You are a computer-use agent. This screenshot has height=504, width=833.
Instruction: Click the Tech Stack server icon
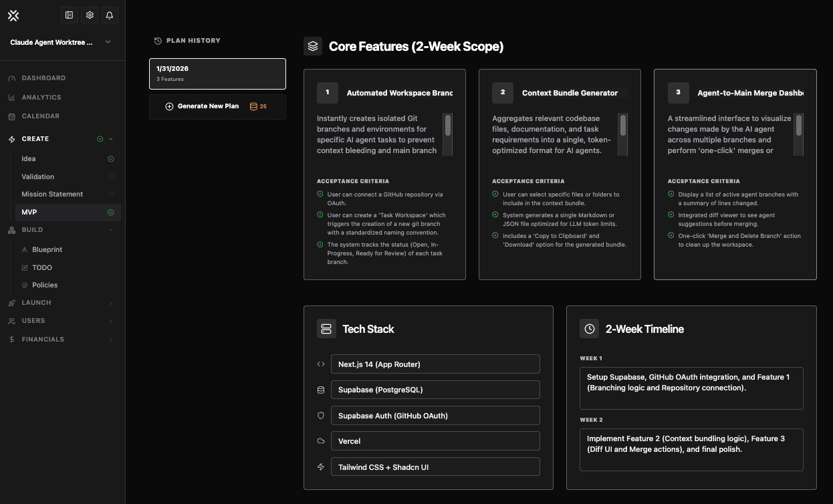[x=326, y=328]
